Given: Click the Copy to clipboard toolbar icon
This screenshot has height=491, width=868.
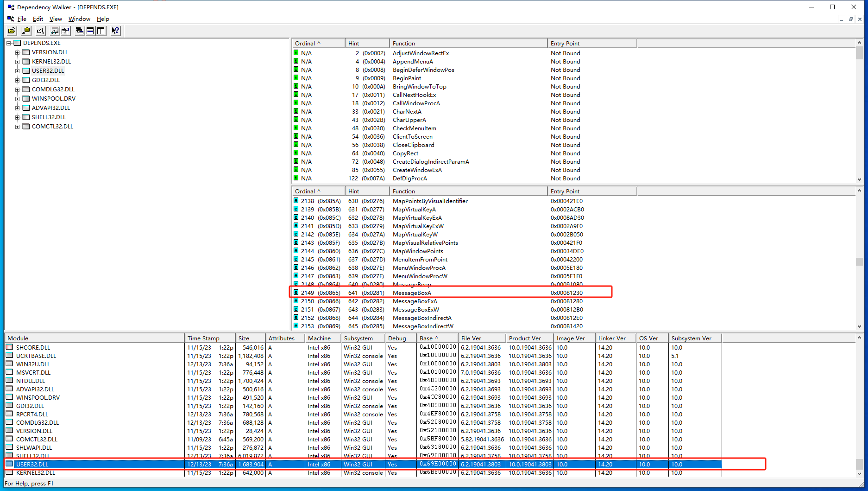Looking at the screenshot, I should 26,31.
